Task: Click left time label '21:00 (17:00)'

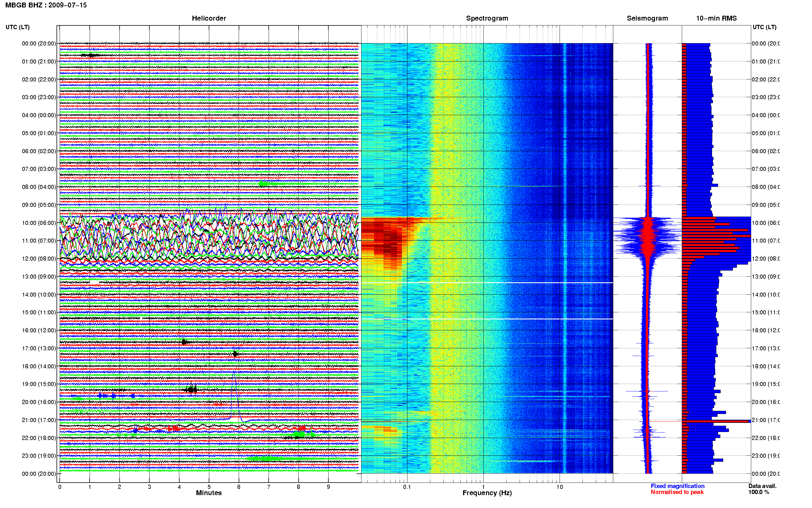Action: click(39, 420)
